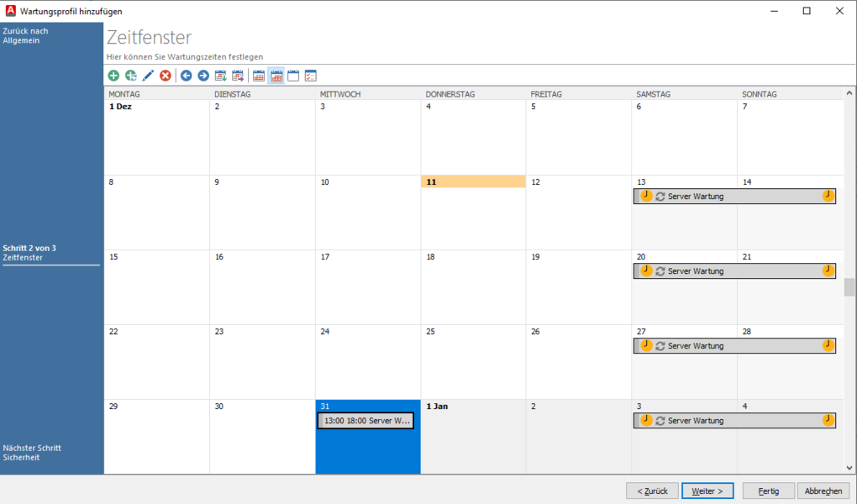Click calendar icon with green down arrow

click(x=221, y=76)
